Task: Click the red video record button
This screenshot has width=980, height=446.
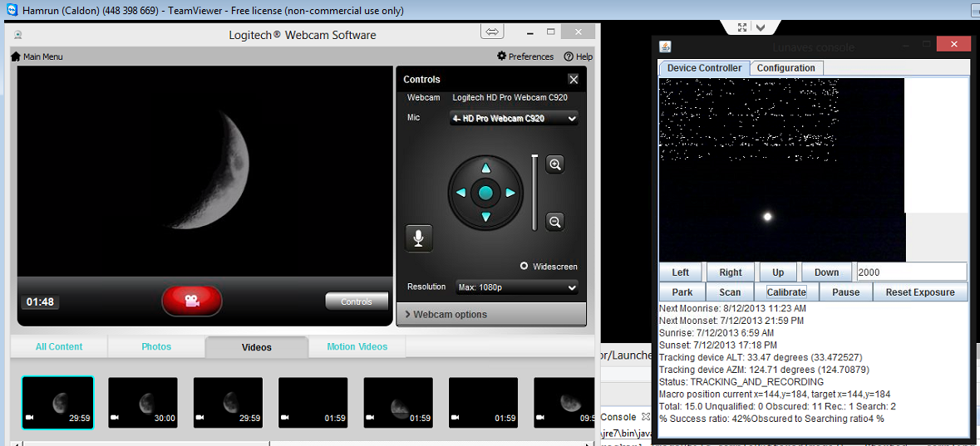Action: point(192,301)
